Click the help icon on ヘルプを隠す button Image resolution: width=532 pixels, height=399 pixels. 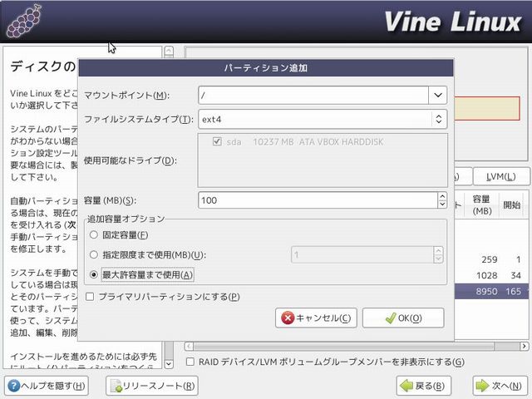[x=14, y=386]
